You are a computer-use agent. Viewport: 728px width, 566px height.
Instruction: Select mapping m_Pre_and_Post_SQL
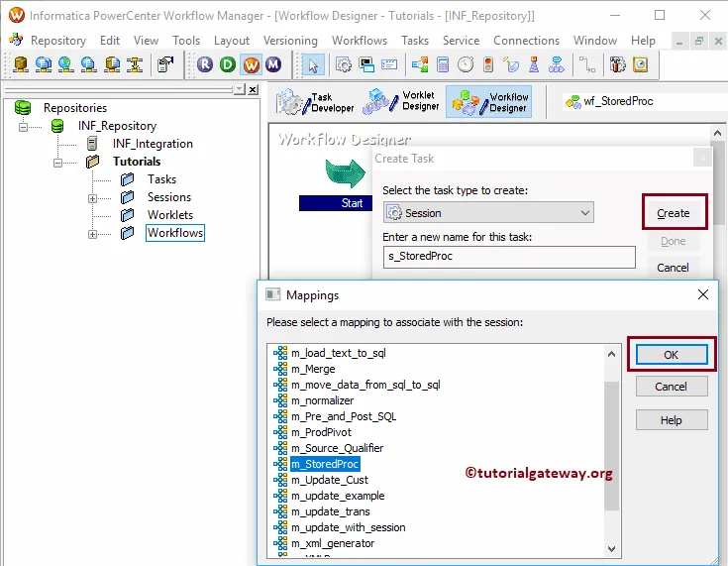point(344,416)
